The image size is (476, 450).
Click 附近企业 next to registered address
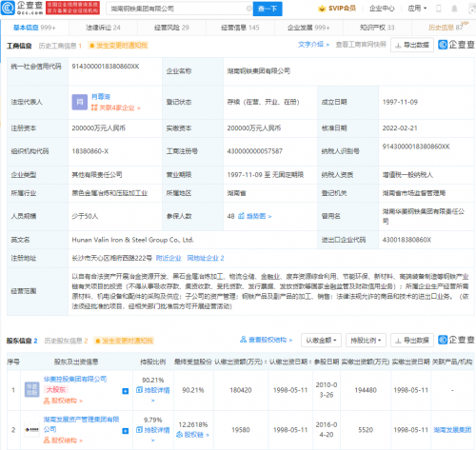(169, 258)
